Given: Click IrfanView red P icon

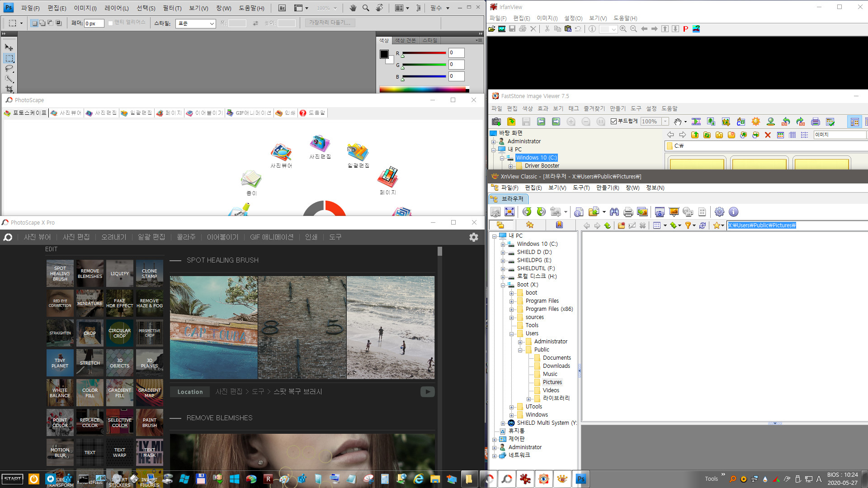Looking at the screenshot, I should click(x=685, y=29).
